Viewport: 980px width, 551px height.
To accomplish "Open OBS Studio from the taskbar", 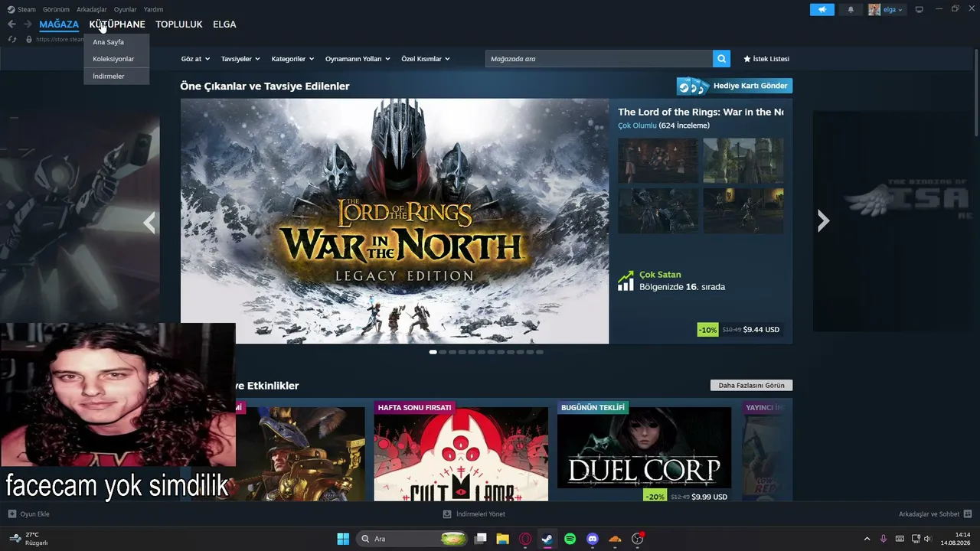I will [x=637, y=539].
